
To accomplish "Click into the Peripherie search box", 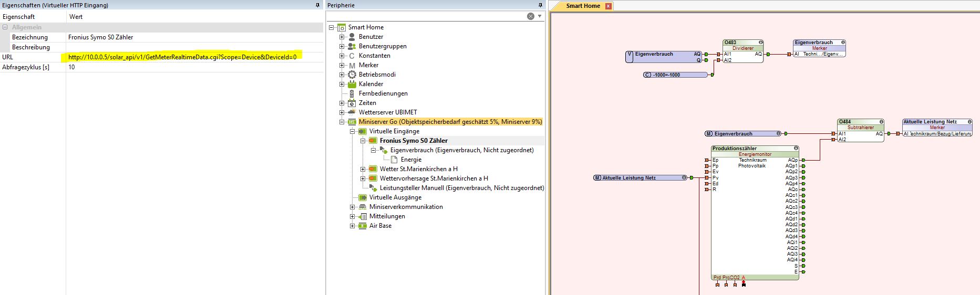I will pyautogui.click(x=427, y=16).
